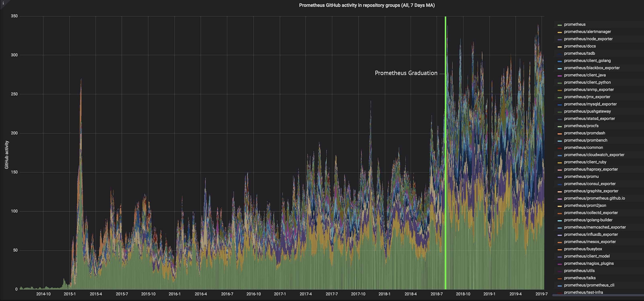644x301 pixels.
Task: Click the Prometheus Graduation annotation label
Action: tap(406, 73)
